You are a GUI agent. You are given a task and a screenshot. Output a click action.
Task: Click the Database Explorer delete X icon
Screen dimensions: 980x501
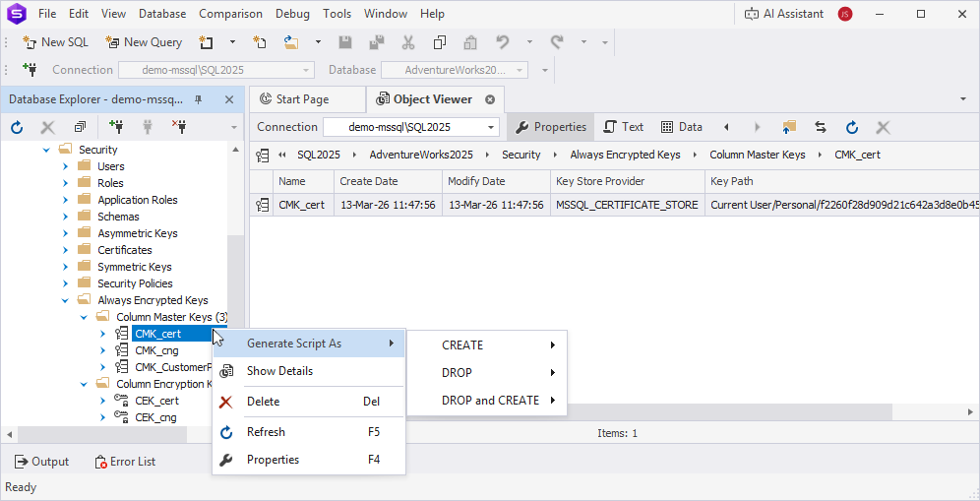pyautogui.click(x=47, y=128)
